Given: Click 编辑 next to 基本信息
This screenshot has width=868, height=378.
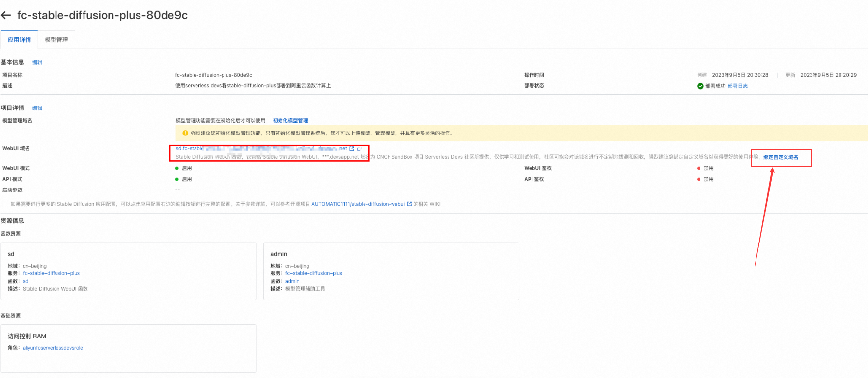Looking at the screenshot, I should (x=37, y=63).
